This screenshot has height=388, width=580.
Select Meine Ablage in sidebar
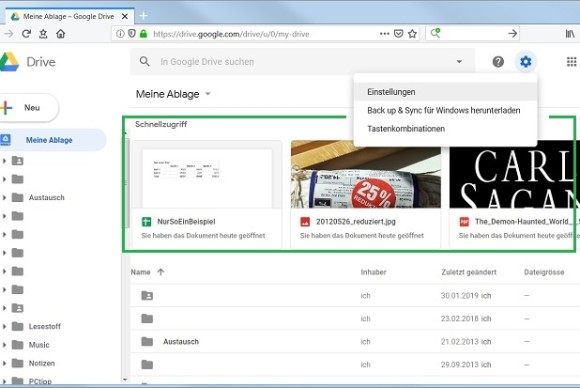[x=53, y=140]
